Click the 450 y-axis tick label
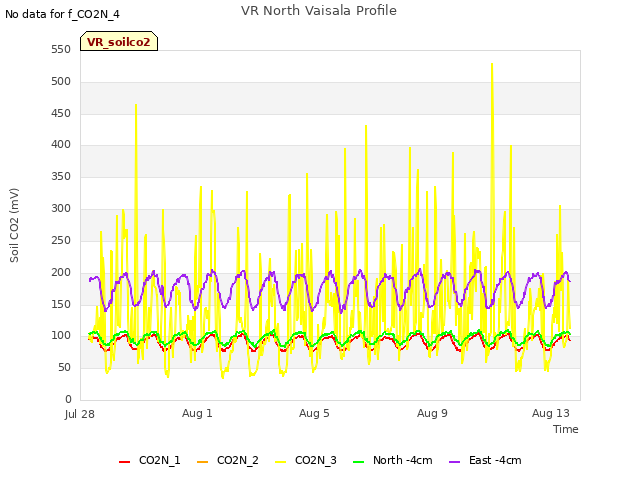The image size is (640, 480). point(61,113)
